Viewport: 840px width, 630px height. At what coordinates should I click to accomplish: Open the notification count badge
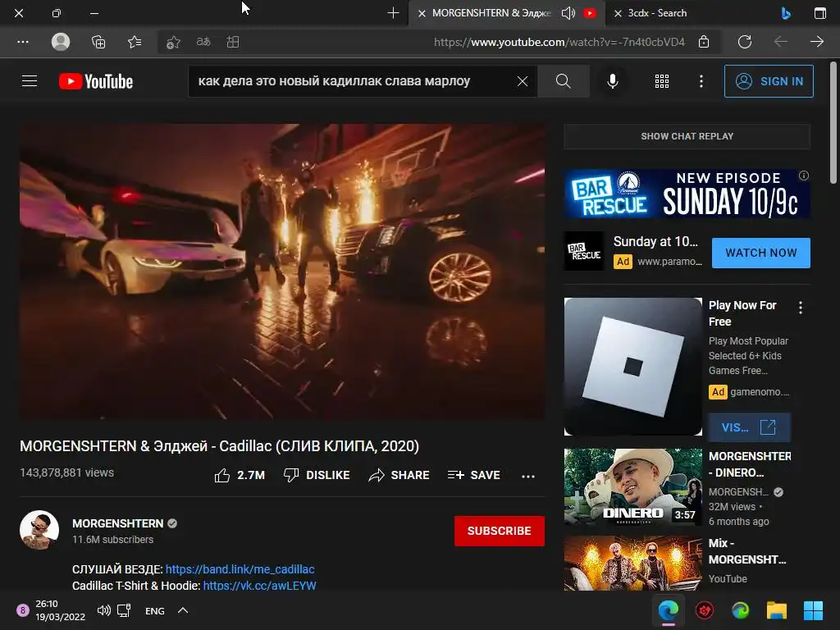22,610
